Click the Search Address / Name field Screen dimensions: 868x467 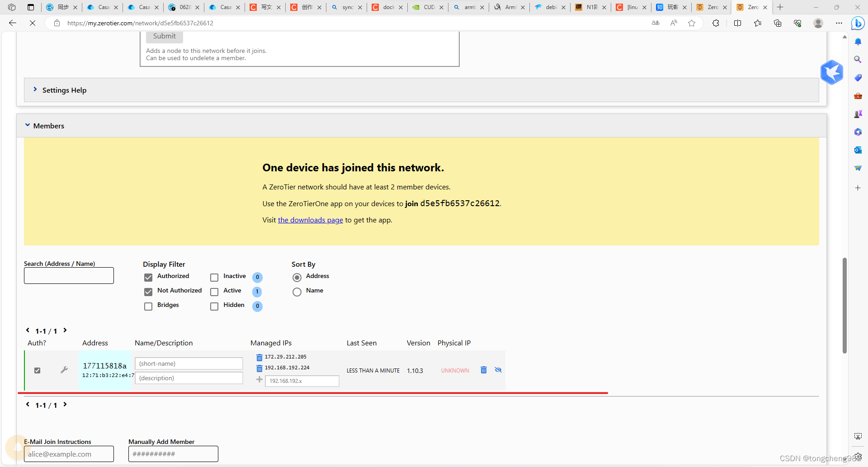[69, 276]
